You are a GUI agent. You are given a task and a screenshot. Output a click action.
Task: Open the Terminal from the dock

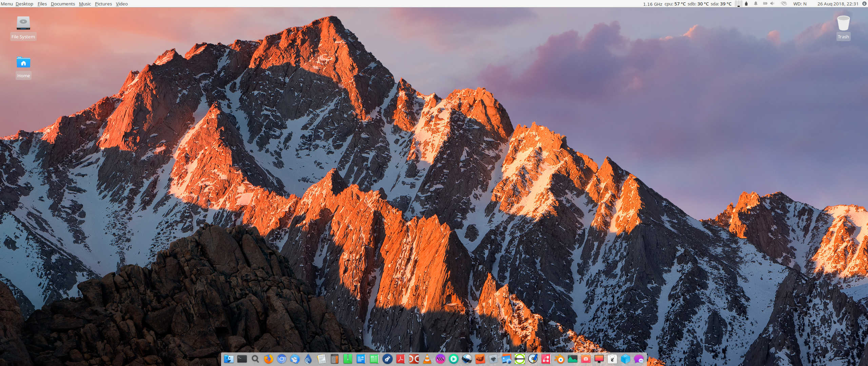tap(242, 359)
